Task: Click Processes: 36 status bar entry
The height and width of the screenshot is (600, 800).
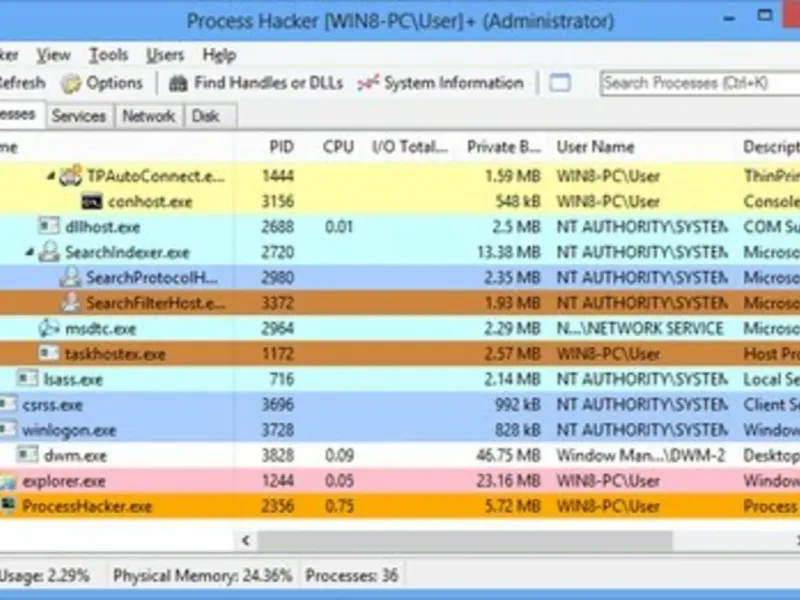Action: [x=352, y=576]
